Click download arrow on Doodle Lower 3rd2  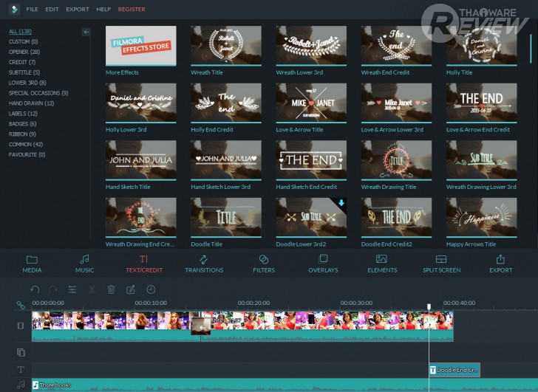[x=341, y=203]
